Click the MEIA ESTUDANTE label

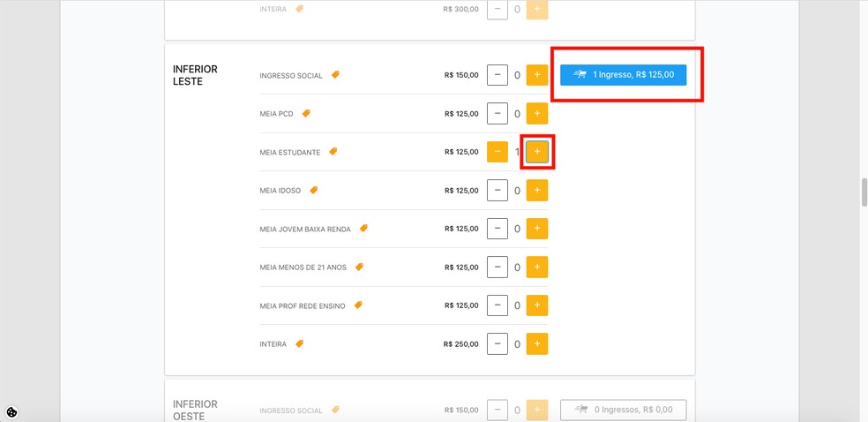coord(289,153)
